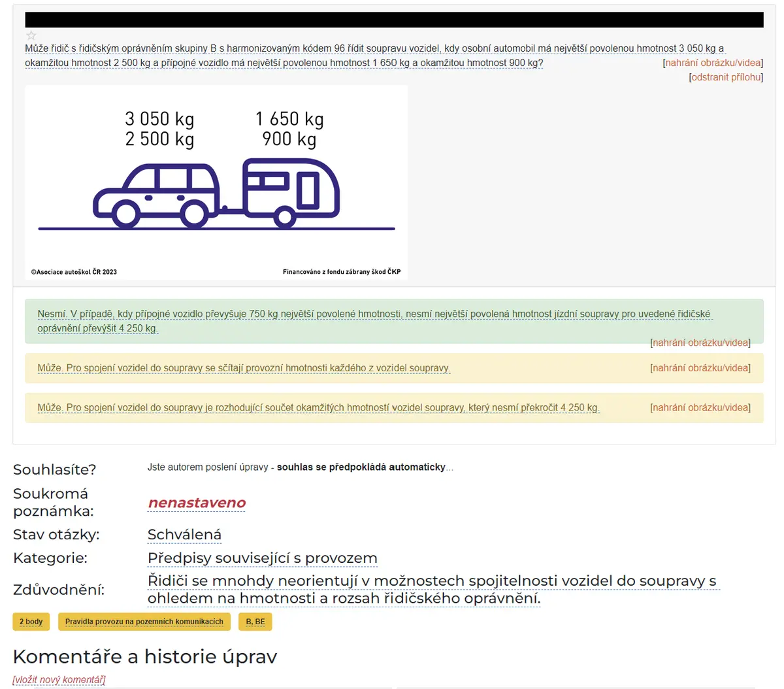Set private note 'nenastaveno'
Image resolution: width=784 pixels, height=689 pixels.
[x=197, y=503]
